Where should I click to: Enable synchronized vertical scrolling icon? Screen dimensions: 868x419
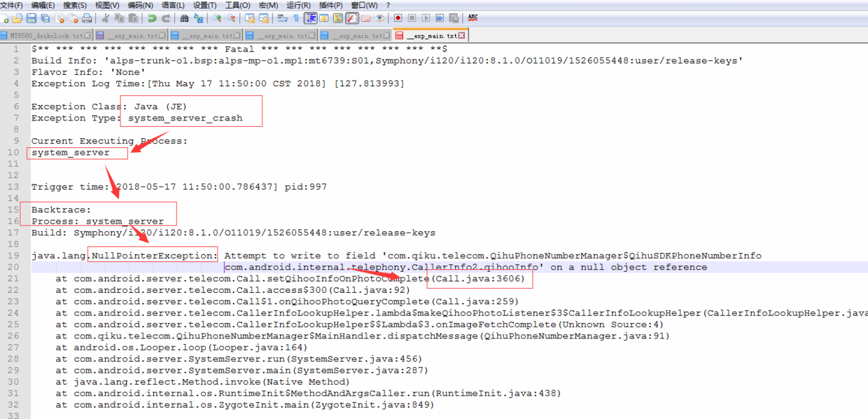(x=249, y=18)
